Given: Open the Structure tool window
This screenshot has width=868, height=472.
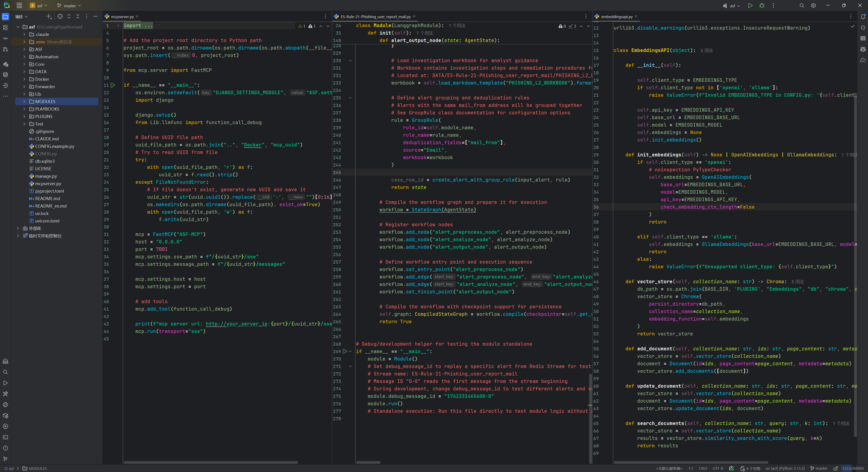Looking at the screenshot, I should 5,28.
